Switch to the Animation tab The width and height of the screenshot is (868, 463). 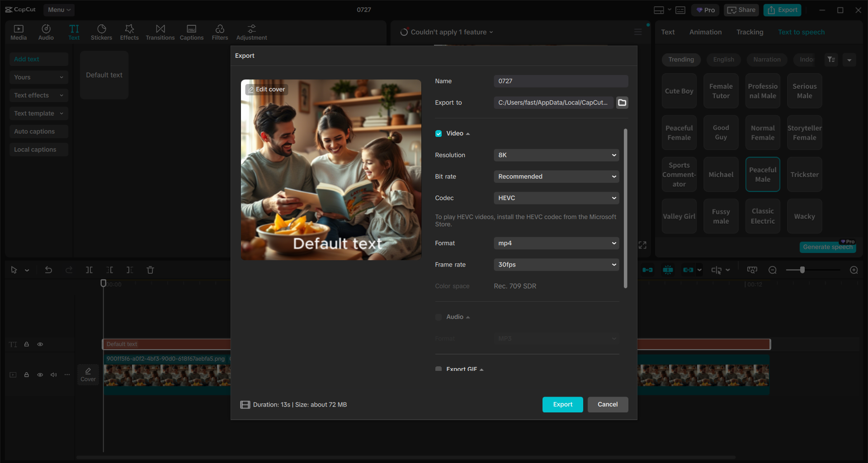[705, 32]
